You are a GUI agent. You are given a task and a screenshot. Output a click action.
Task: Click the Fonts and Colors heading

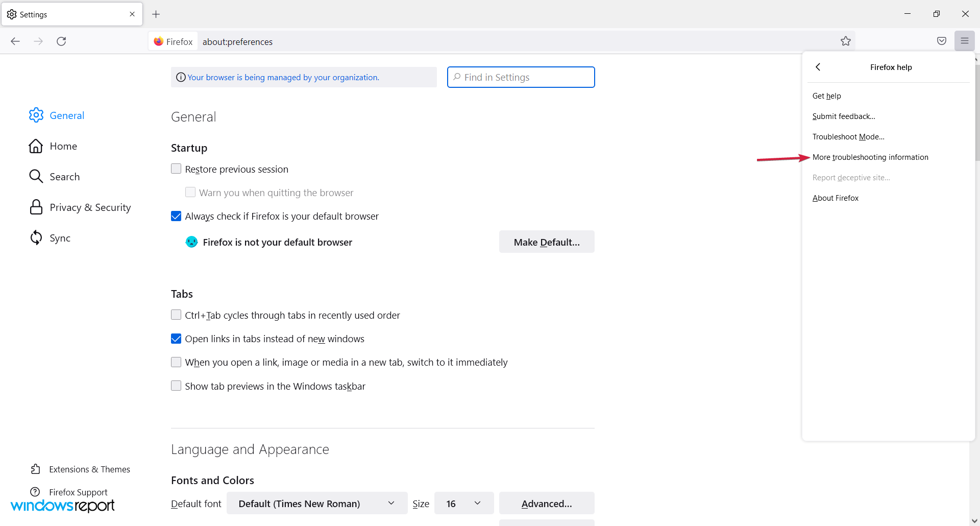pyautogui.click(x=212, y=481)
